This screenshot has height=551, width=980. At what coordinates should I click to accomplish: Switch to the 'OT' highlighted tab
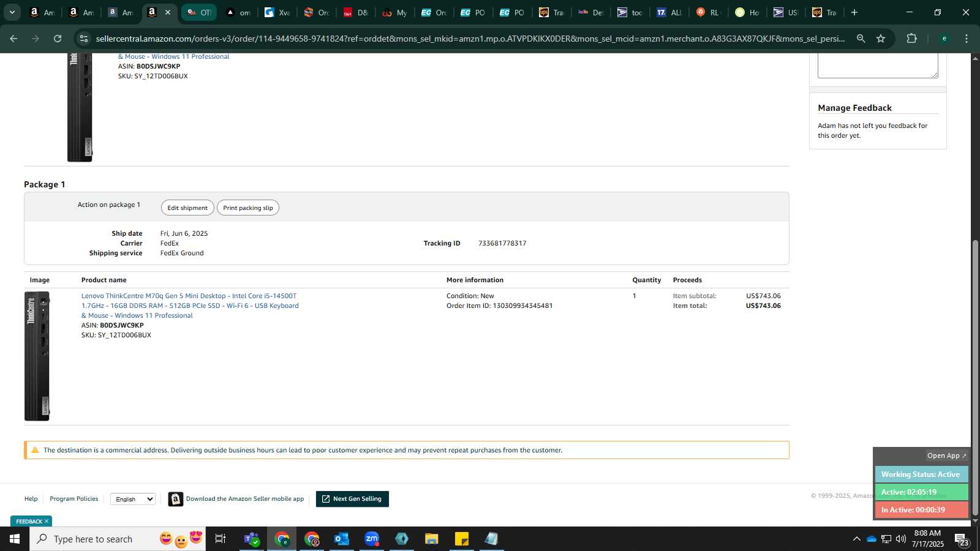tap(199, 12)
